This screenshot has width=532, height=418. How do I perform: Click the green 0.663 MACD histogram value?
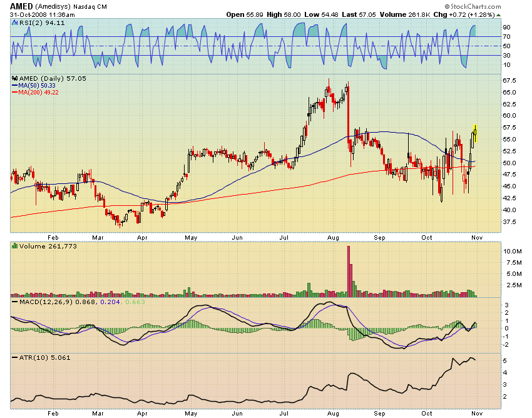tap(135, 302)
